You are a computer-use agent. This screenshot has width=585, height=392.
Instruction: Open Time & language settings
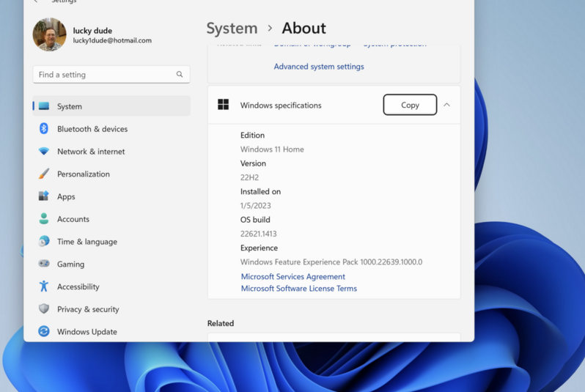pos(111,242)
